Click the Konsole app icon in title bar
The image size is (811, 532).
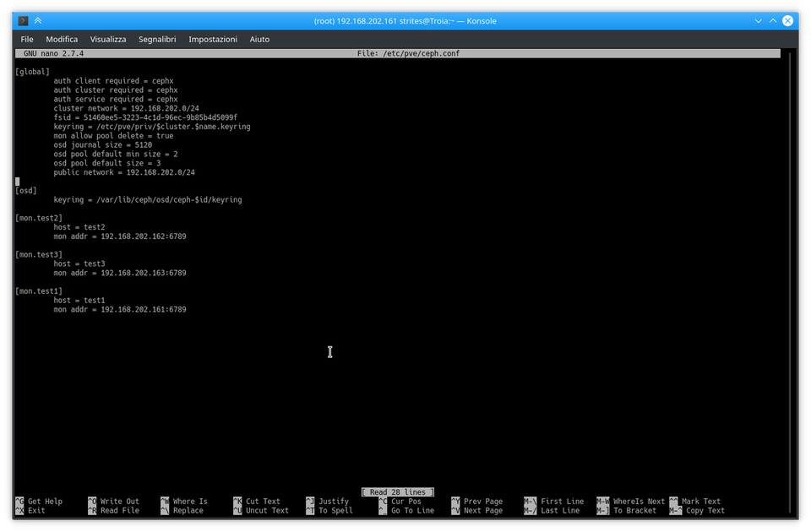coord(24,20)
